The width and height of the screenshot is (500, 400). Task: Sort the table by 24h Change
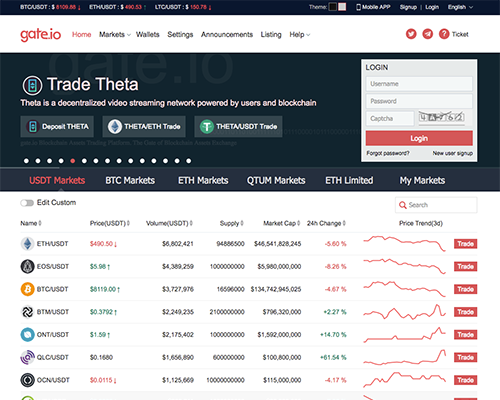(326, 223)
